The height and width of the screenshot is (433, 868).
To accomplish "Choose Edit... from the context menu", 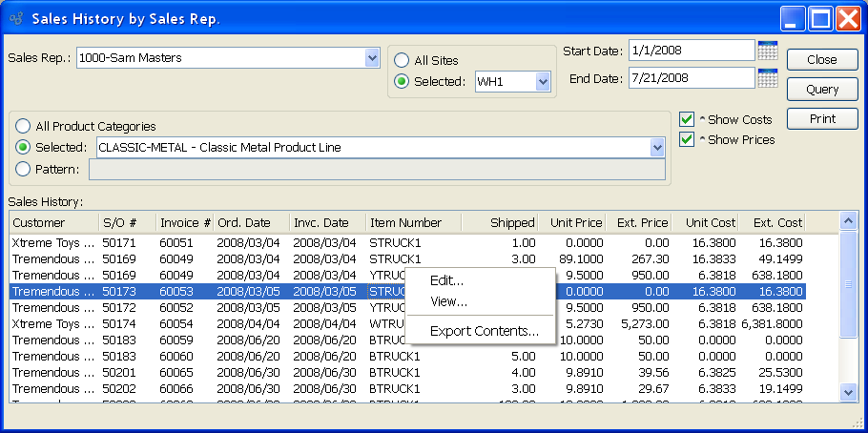I will coord(446,280).
